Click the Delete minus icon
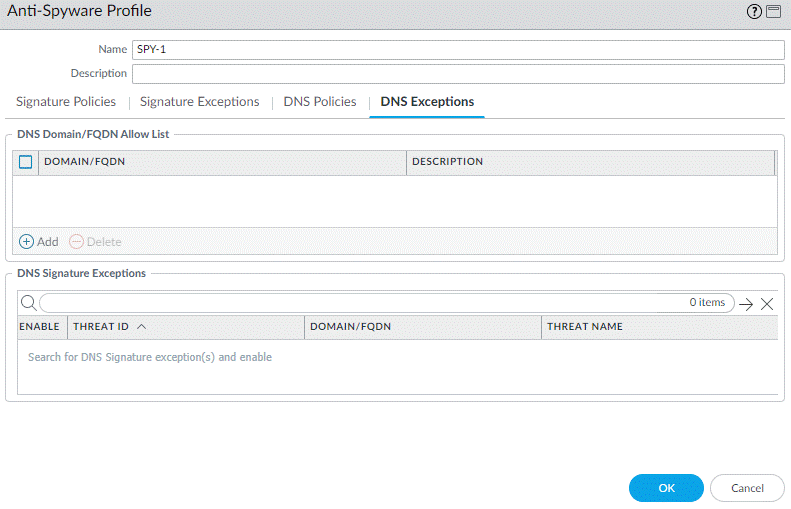Screen dimensions: 791x509 coord(77,241)
